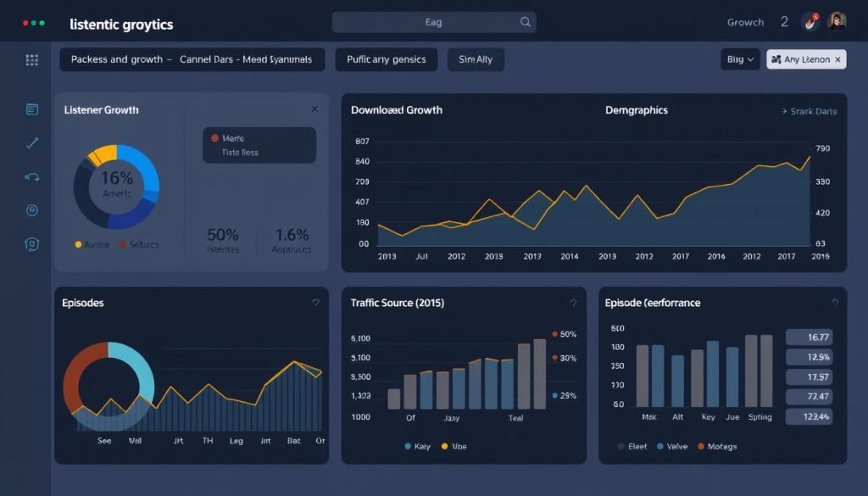868x496 pixels.
Task: Click the search magnifier icon
Action: tap(526, 22)
